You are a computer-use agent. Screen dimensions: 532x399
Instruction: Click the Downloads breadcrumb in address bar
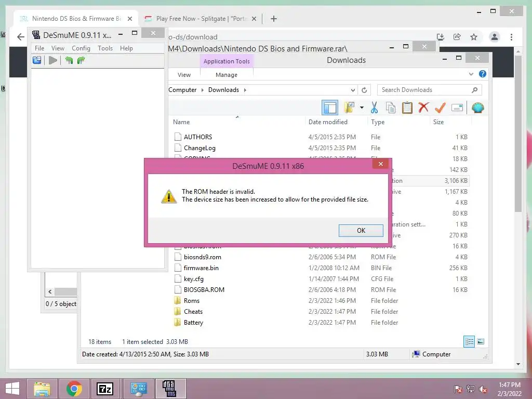(x=223, y=90)
